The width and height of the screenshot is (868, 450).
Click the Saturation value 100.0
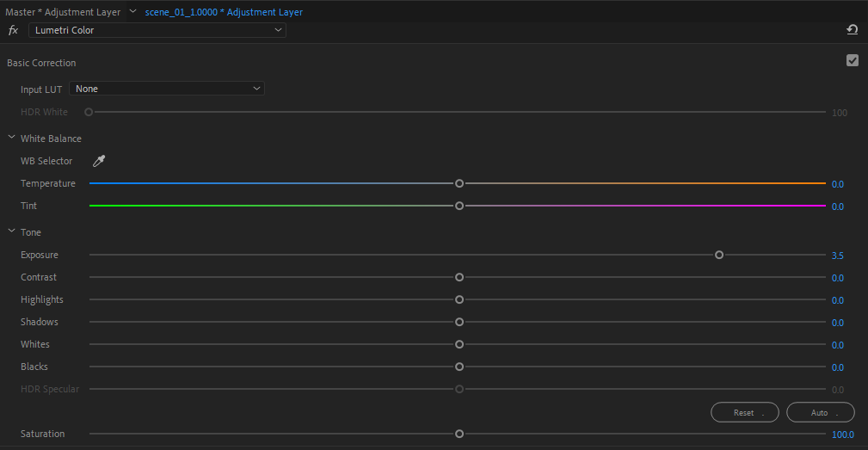coord(842,435)
